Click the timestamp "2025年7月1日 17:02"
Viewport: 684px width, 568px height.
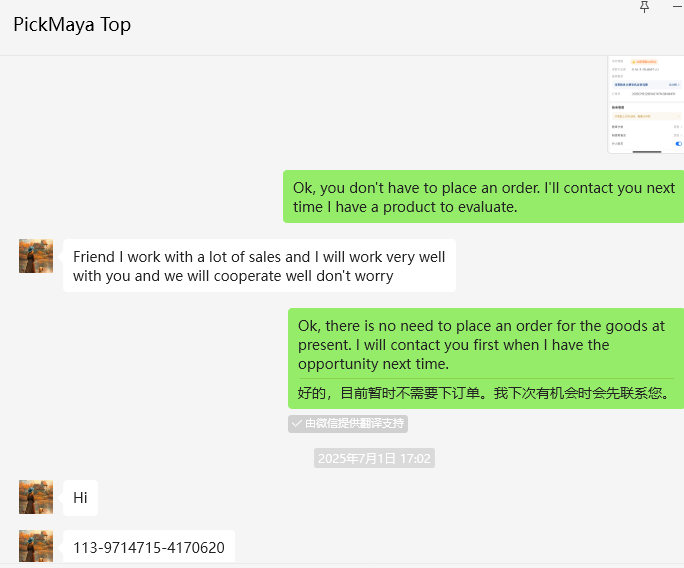[374, 459]
